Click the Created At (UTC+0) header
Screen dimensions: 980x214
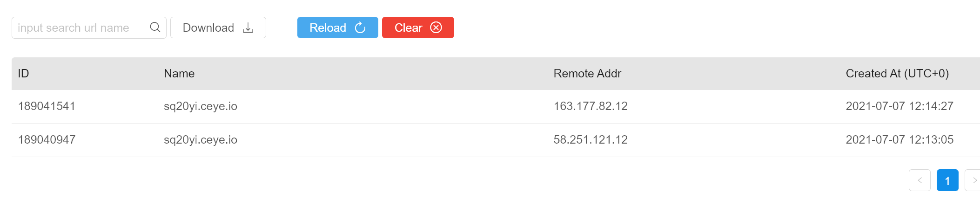pyautogui.click(x=897, y=74)
